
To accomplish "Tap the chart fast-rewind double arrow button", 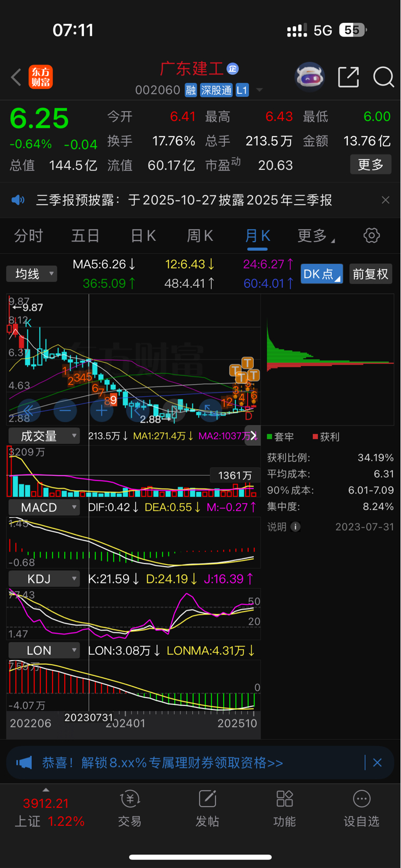I will click(x=29, y=411).
